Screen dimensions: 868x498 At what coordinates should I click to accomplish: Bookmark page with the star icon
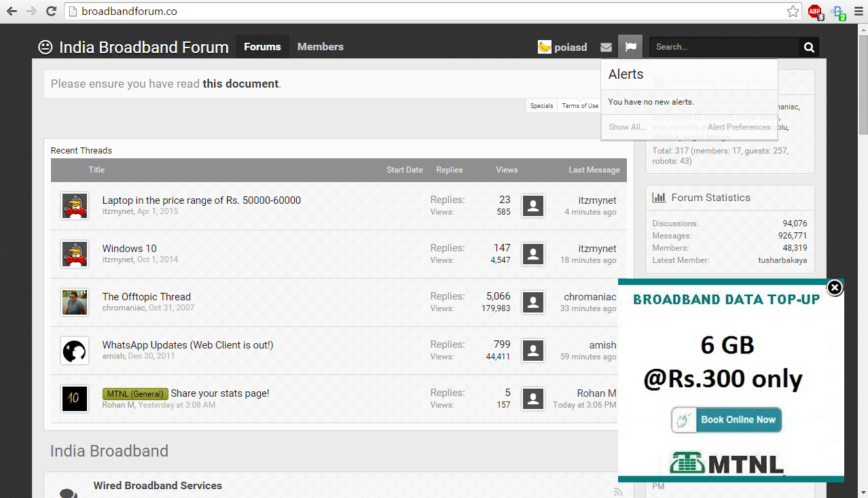tap(793, 12)
